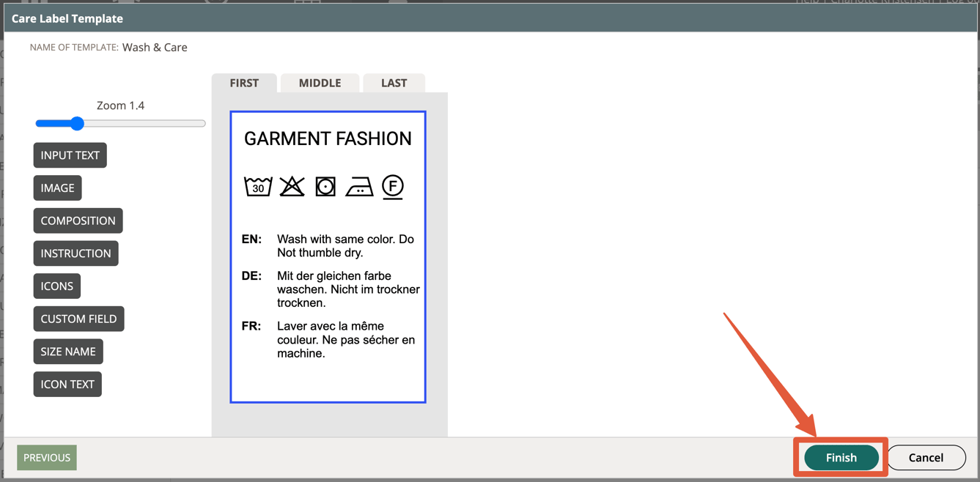Add an ICON TEXT element
The height and width of the screenshot is (482, 980).
pyautogui.click(x=67, y=384)
